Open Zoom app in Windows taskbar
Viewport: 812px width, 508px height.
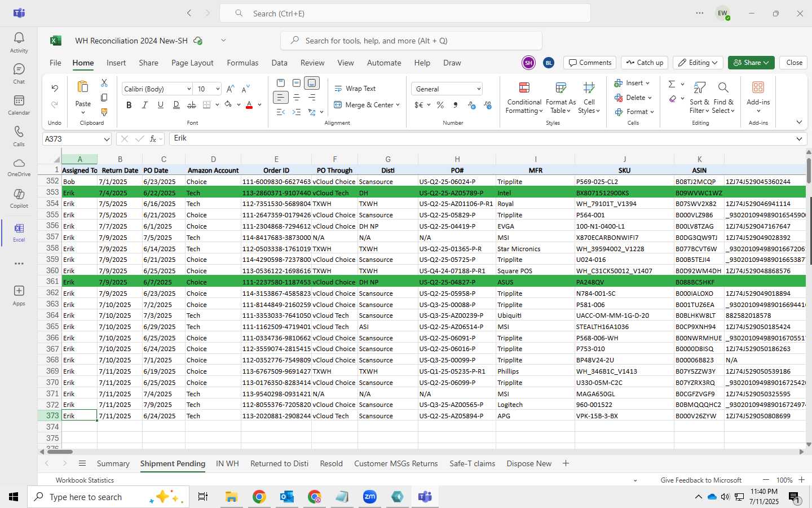[370, 497]
